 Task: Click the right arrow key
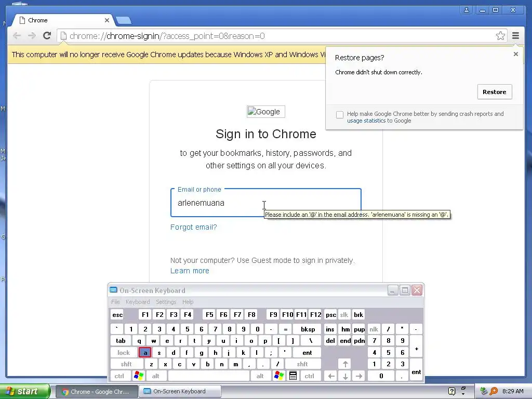[x=359, y=376]
